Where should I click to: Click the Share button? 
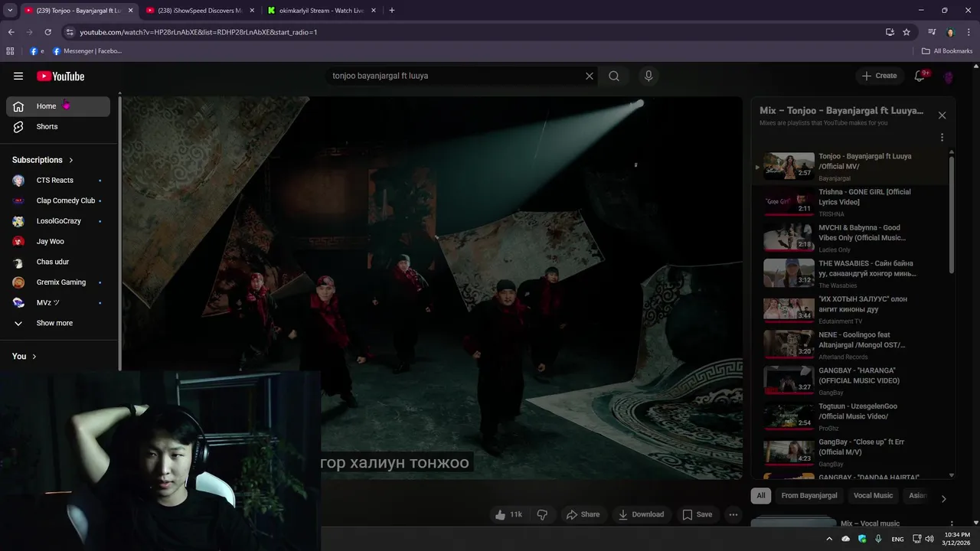[x=583, y=514]
